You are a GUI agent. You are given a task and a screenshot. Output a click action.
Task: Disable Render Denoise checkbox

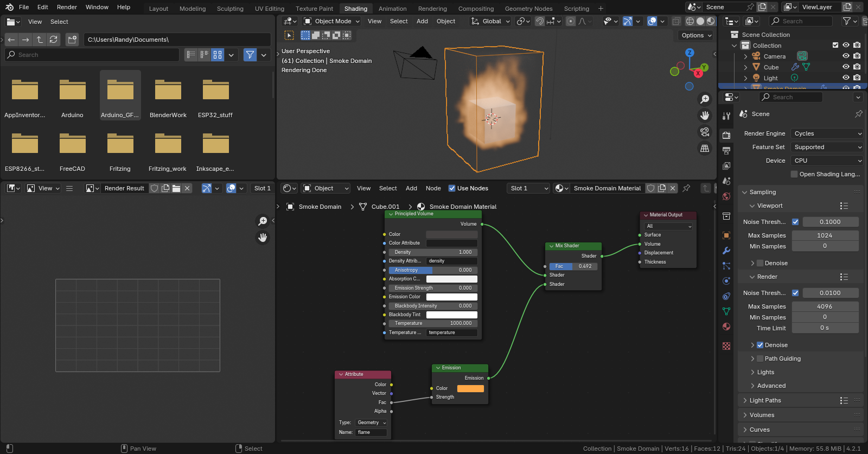760,345
